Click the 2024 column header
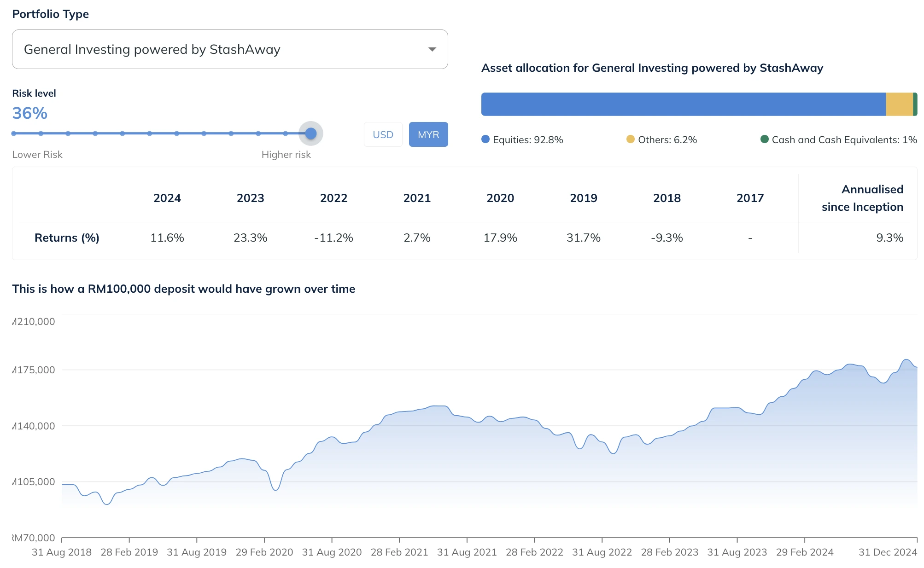Screen dimensions: 924x568 pos(167,198)
